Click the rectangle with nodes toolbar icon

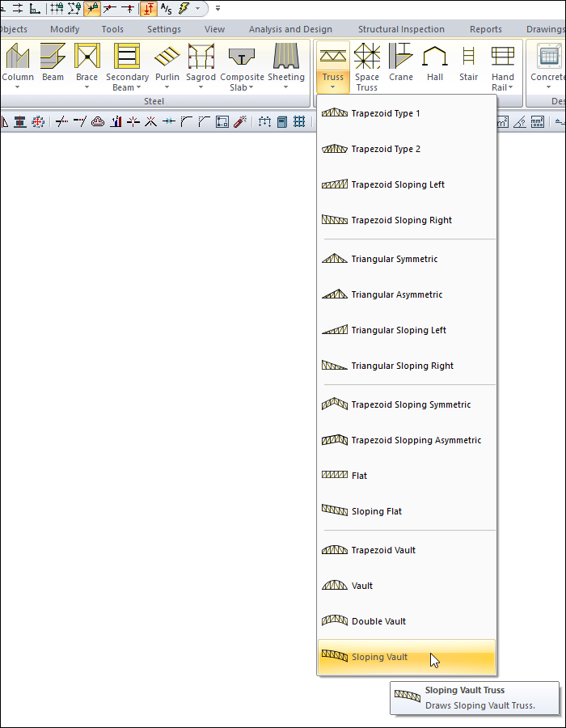click(x=222, y=121)
